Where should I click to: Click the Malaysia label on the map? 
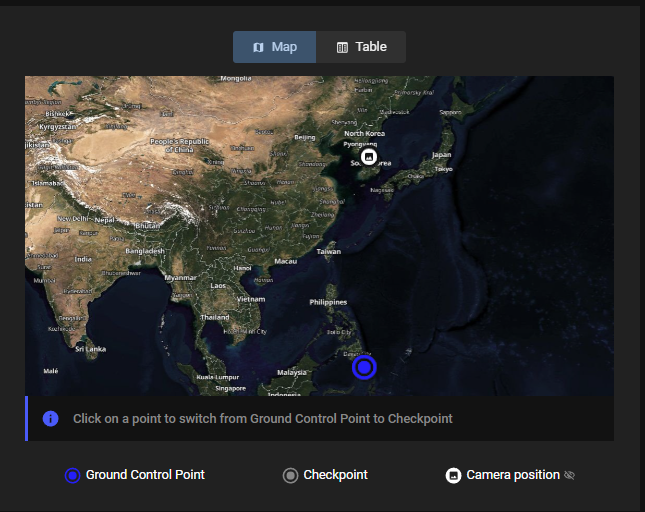(x=292, y=373)
